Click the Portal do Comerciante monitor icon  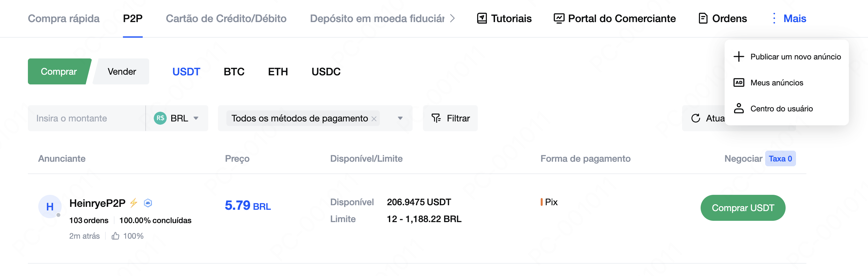(x=559, y=18)
